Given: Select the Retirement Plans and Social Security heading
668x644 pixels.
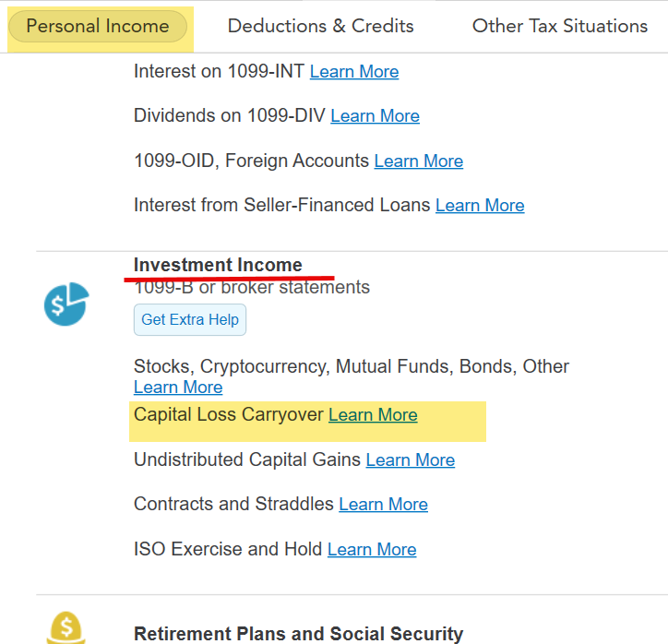Looking at the screenshot, I should coord(298,634).
